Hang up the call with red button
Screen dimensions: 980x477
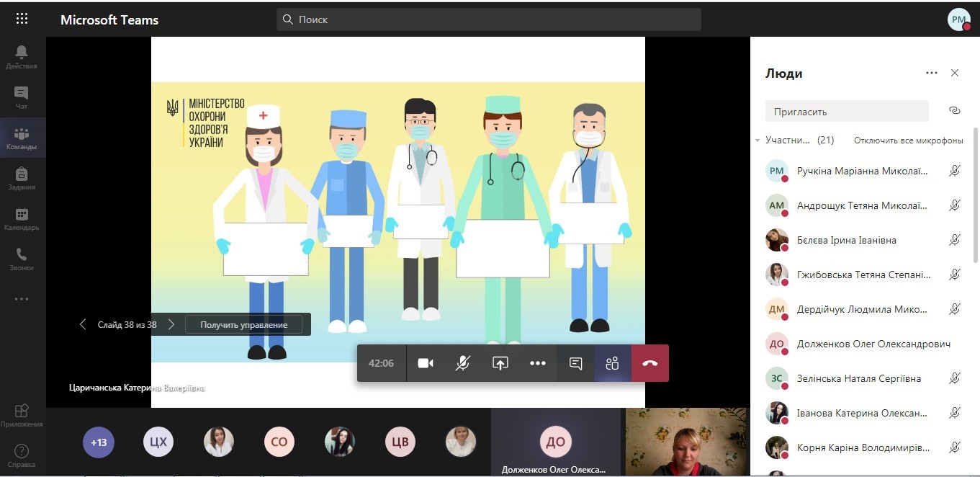click(649, 363)
